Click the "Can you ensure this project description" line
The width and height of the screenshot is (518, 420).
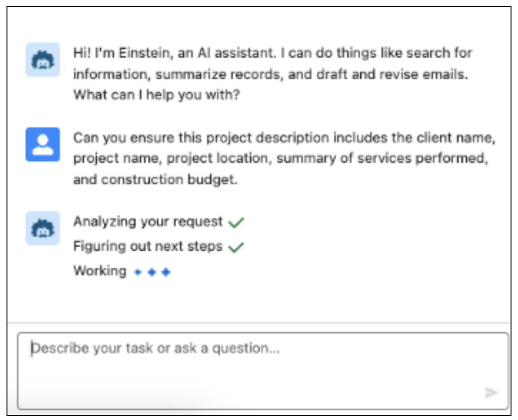(x=285, y=138)
